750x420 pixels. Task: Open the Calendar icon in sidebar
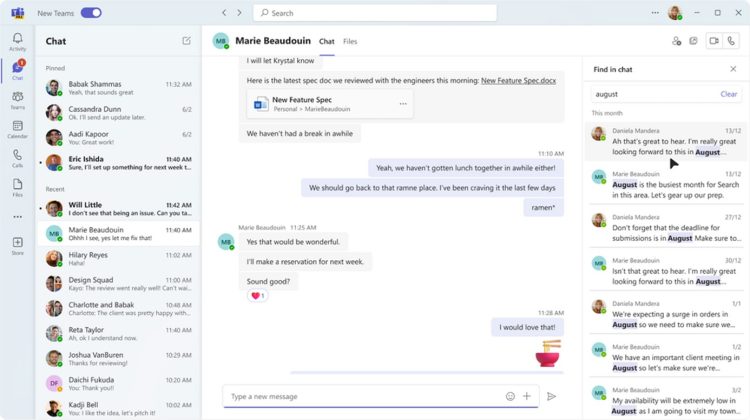tap(18, 129)
